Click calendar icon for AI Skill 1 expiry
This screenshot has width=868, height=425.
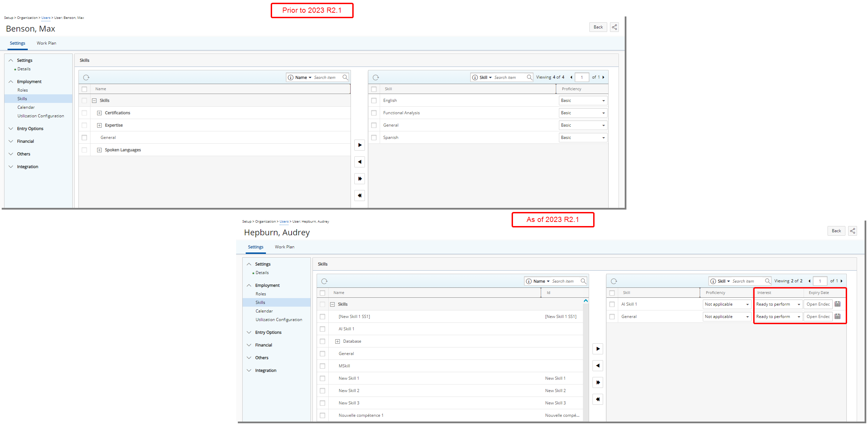click(838, 304)
